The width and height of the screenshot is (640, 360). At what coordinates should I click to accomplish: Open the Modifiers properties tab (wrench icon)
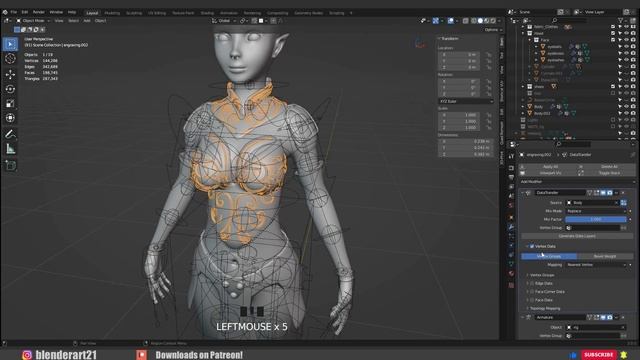pos(511,227)
